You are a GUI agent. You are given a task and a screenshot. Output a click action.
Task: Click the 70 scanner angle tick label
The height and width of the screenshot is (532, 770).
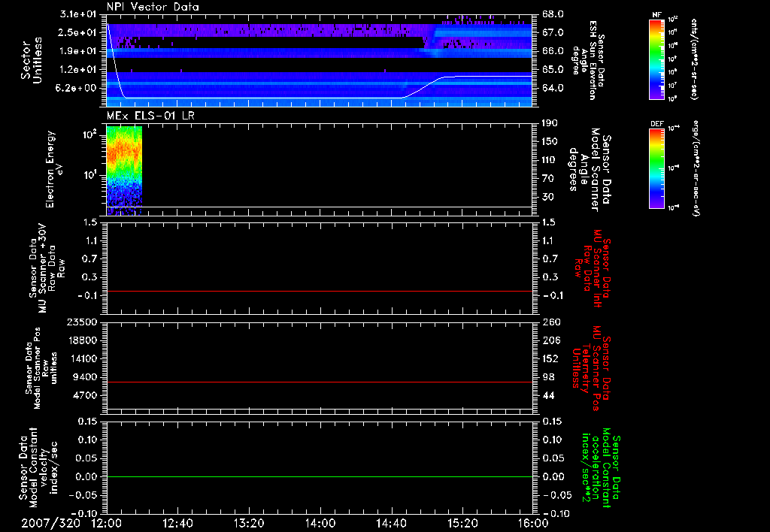(547, 179)
